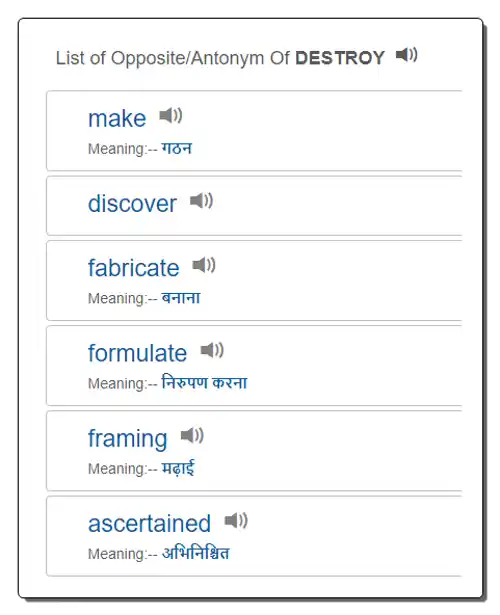
Task: Play audio for the word make
Action: point(171,115)
